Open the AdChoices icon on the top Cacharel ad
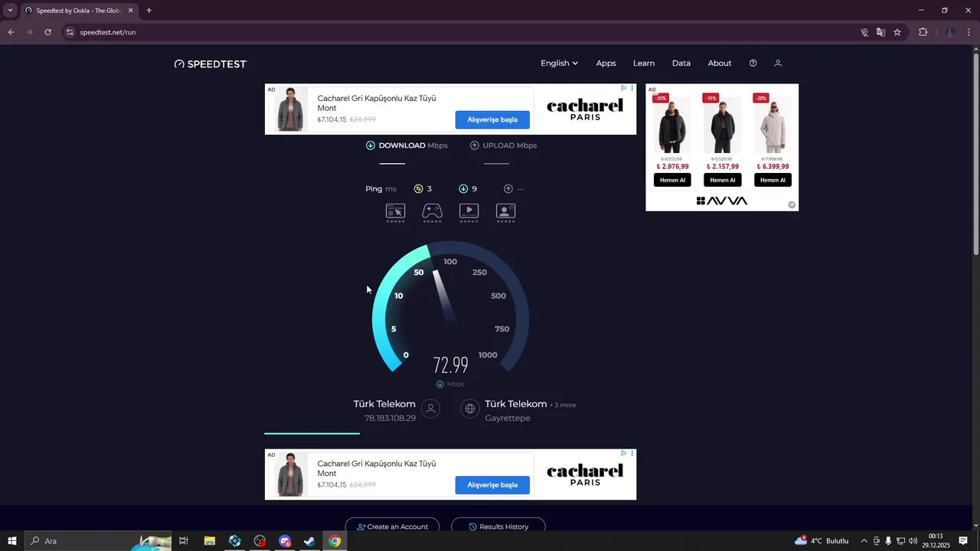The image size is (980, 551). tap(624, 88)
